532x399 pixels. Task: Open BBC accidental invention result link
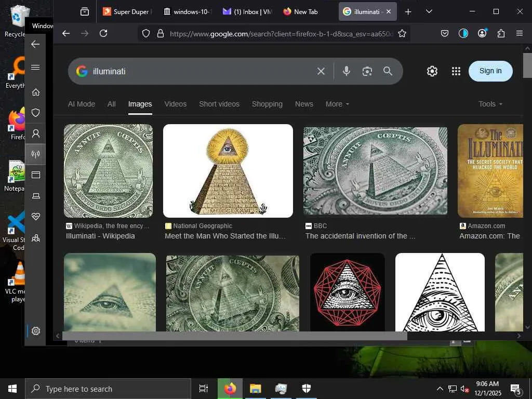tap(360, 236)
